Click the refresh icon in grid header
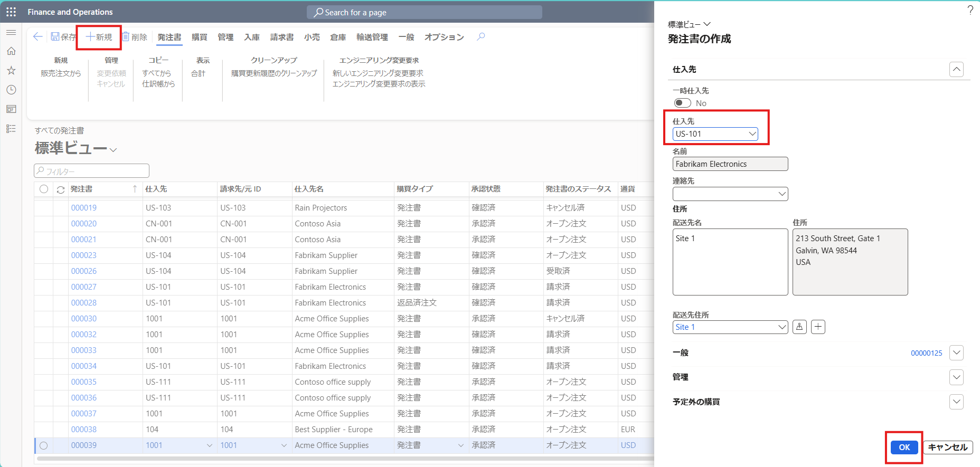 [61, 189]
